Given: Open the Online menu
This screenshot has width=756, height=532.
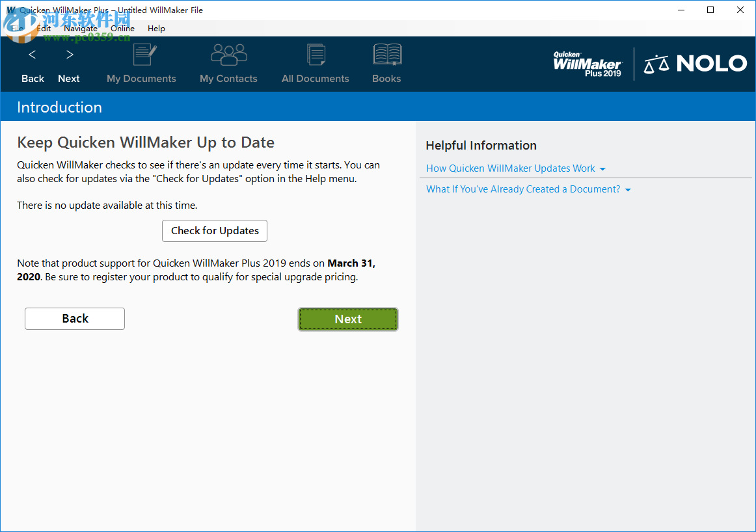Looking at the screenshot, I should pos(122,28).
